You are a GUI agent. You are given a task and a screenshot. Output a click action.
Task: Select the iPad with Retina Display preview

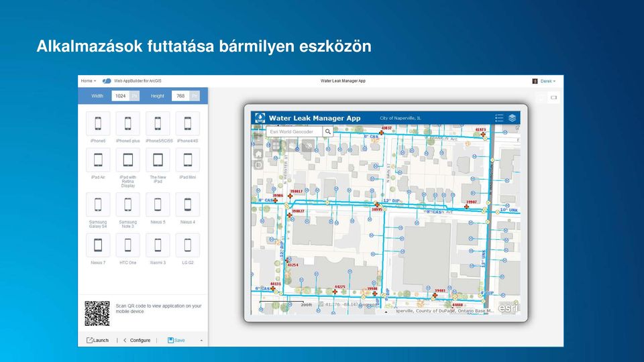(127, 160)
